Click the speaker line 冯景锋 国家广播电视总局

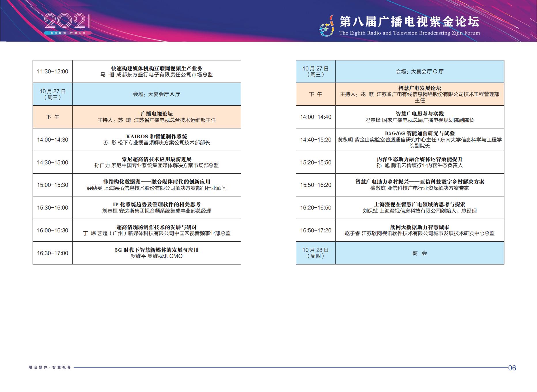point(420,120)
